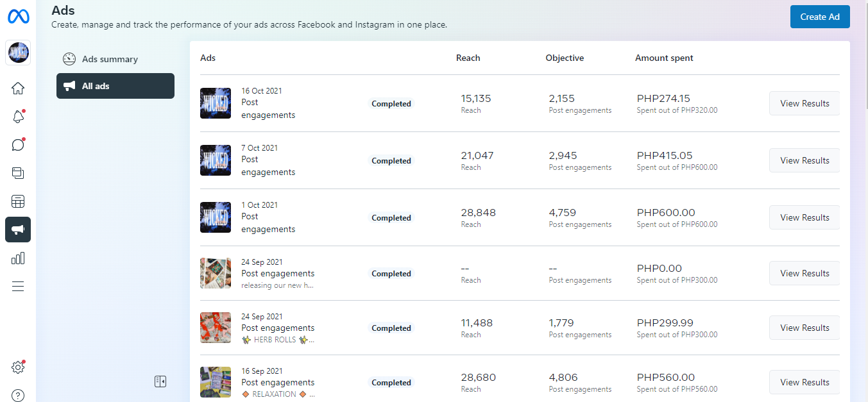Image resolution: width=868 pixels, height=402 pixels.
Task: Click the Meta logo icon
Action: point(18,17)
